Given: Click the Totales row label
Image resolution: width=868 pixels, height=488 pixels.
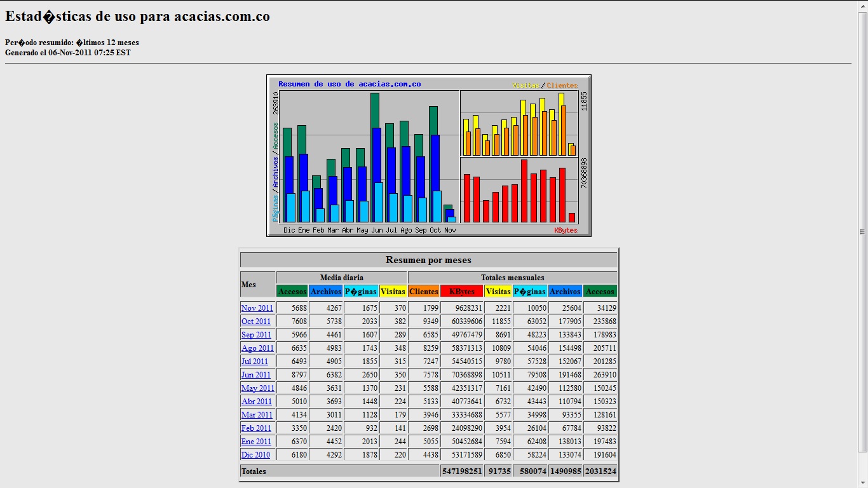Looking at the screenshot, I should pyautogui.click(x=253, y=471).
